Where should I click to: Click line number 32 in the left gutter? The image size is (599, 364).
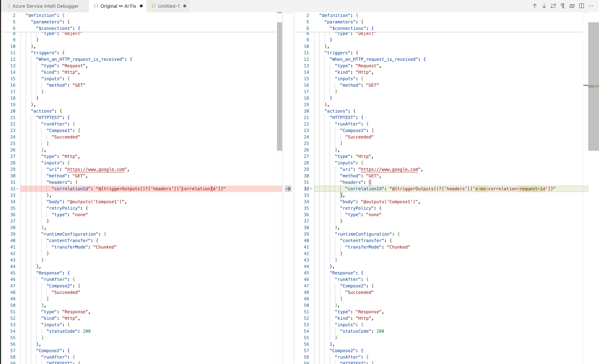[x=13, y=189]
